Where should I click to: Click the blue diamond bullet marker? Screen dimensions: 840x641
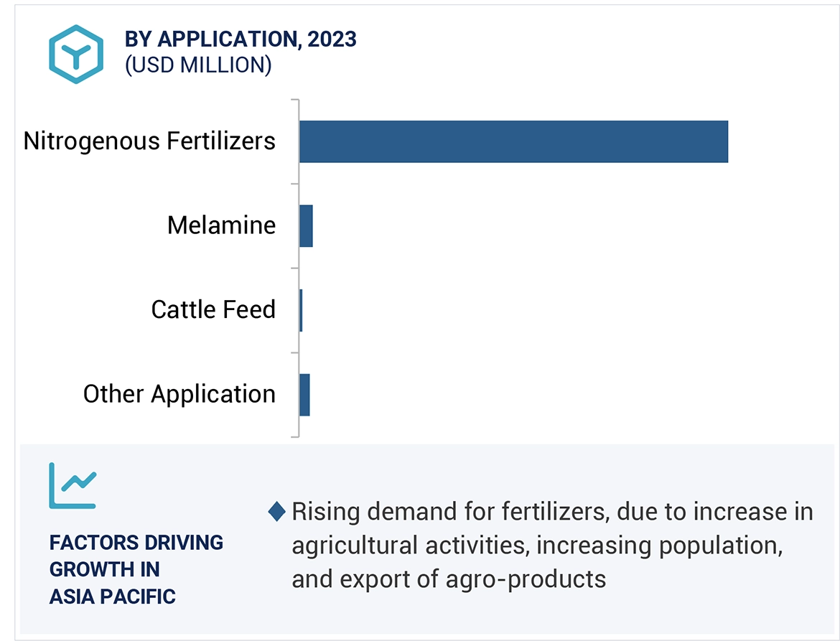[276, 512]
